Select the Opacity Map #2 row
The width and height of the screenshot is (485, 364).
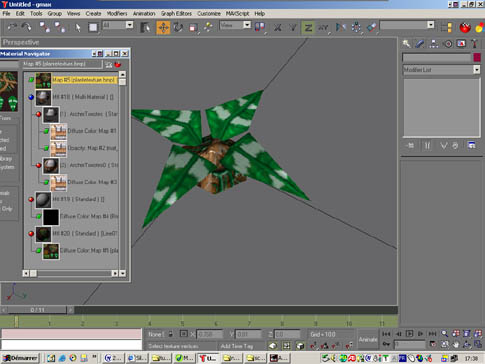click(x=92, y=148)
